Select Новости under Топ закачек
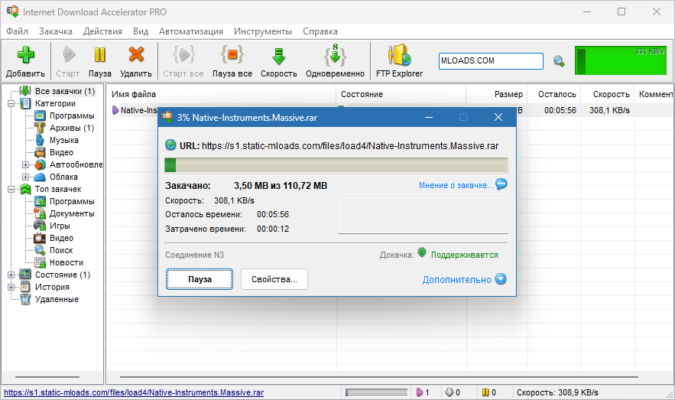This screenshot has width=675, height=400. point(66,262)
